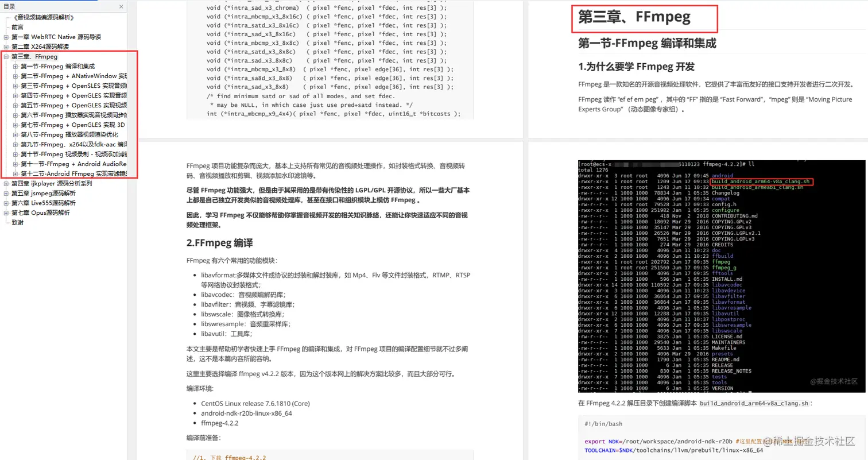
Task: Click the libavformat bullet text
Action: [335, 280]
